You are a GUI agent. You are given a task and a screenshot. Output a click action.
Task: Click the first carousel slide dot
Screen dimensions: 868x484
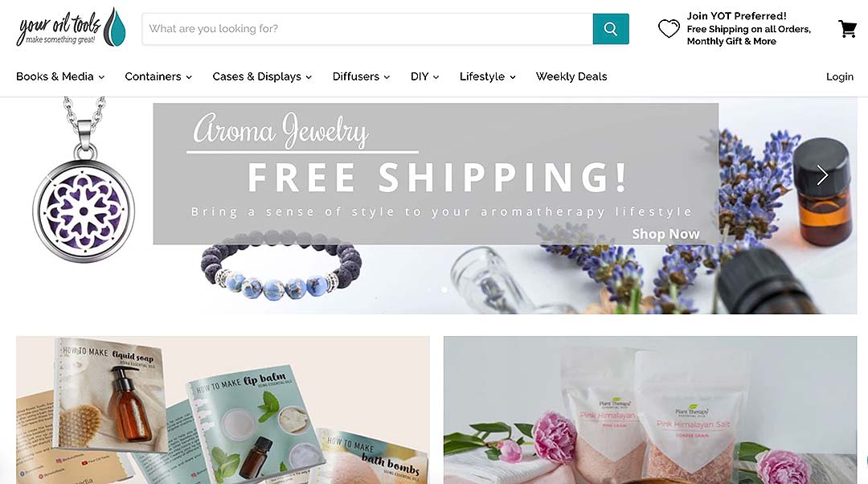(x=430, y=289)
